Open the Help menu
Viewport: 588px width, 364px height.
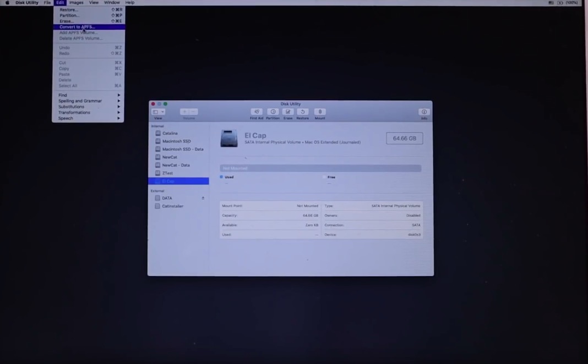[x=130, y=3]
